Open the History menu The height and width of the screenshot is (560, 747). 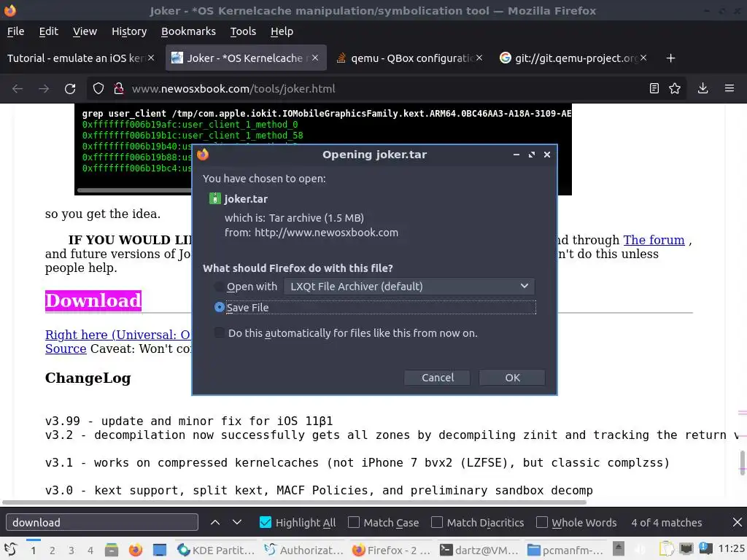[x=129, y=31]
